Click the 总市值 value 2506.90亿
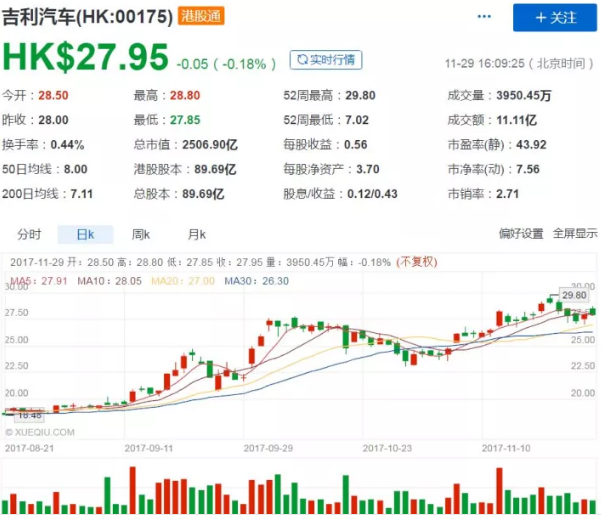The height and width of the screenshot is (515, 601). (210, 144)
